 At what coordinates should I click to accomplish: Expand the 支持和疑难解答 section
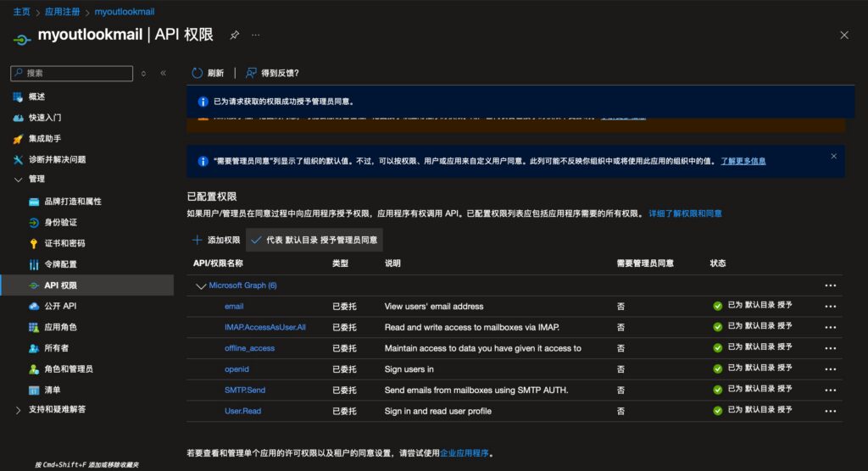19,410
